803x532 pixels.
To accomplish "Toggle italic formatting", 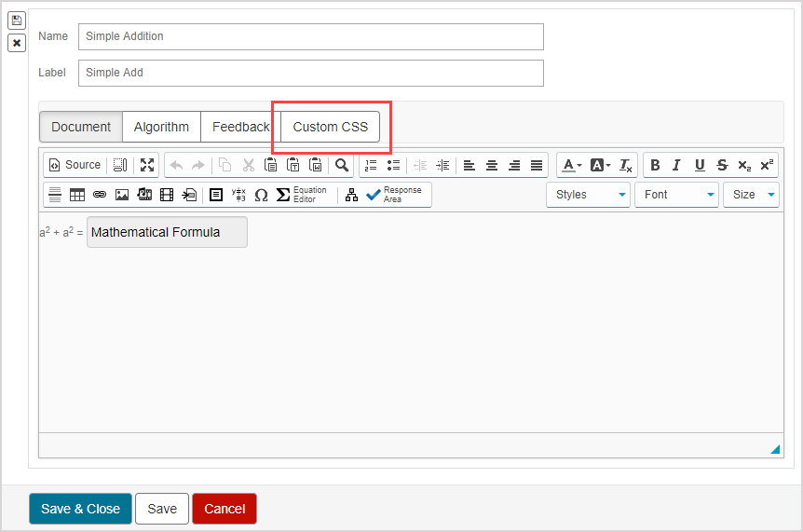I will click(x=677, y=165).
